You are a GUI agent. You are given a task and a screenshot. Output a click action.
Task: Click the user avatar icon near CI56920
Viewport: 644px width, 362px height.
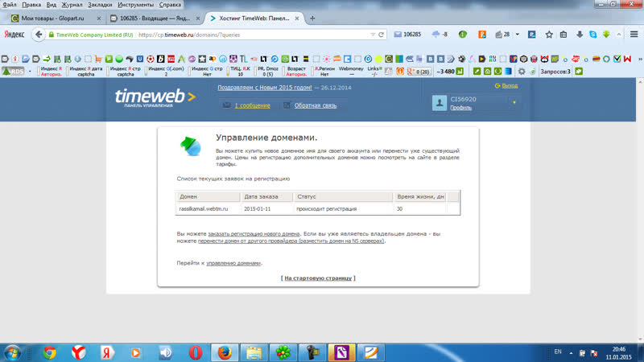point(439,103)
